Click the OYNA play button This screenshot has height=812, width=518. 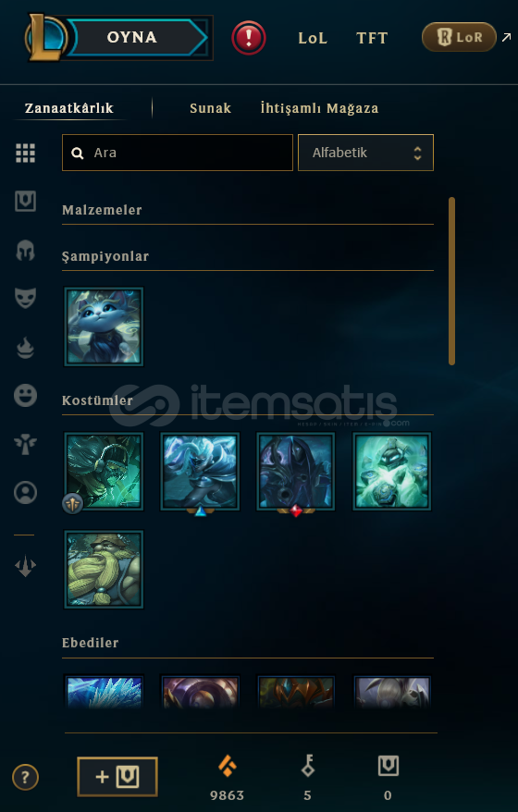point(131,37)
